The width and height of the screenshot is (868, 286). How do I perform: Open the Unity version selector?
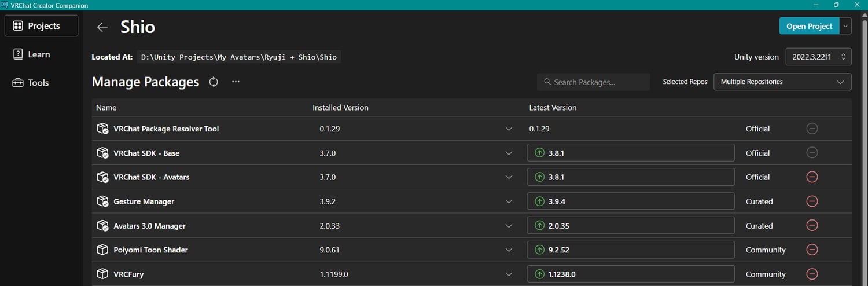coord(818,57)
